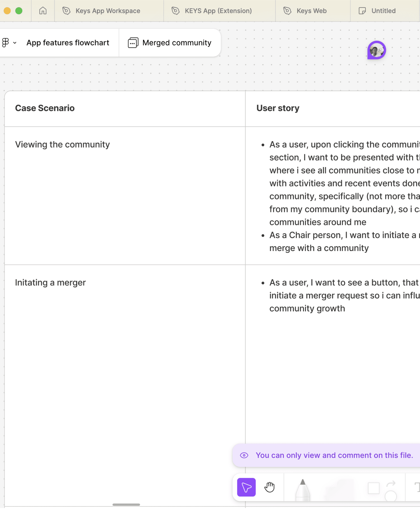The width and height of the screenshot is (420, 523).
Task: Open the KEYS App (Extension) tab
Action: click(x=218, y=11)
